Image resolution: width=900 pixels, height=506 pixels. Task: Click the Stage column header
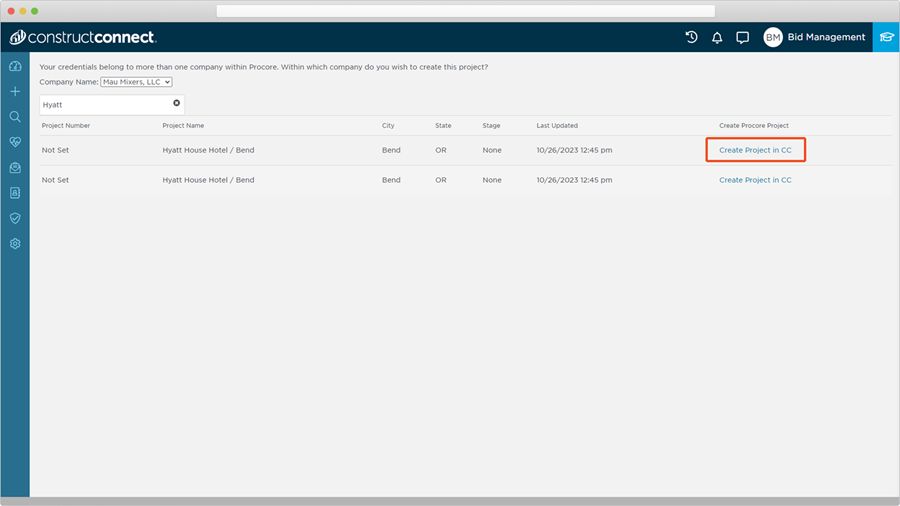click(x=491, y=126)
